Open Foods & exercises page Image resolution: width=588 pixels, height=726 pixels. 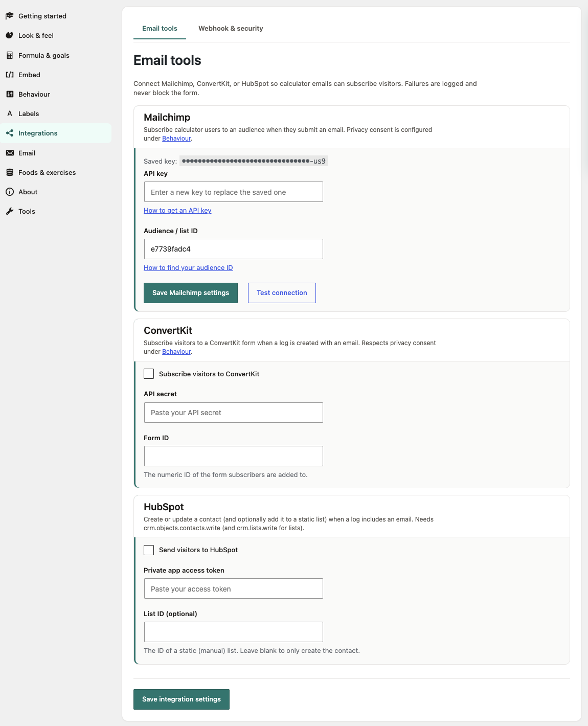coord(56,172)
